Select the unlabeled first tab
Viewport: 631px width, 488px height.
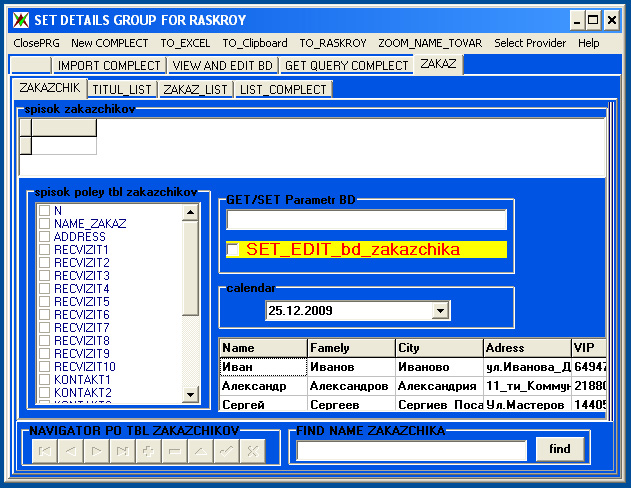pyautogui.click(x=31, y=66)
